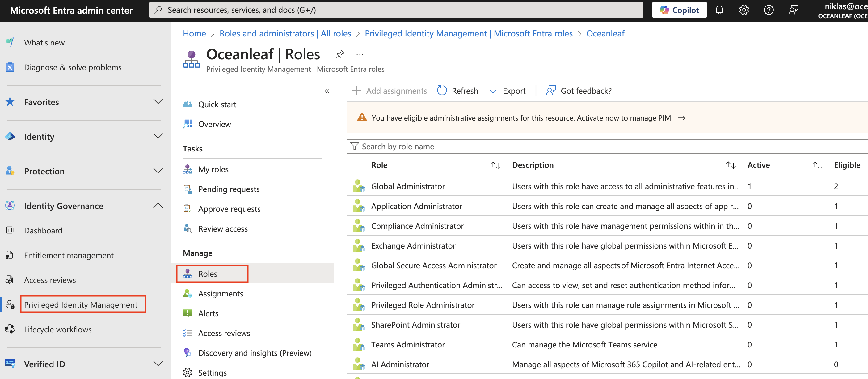Open the more options ellipsis next to the pin

(360, 54)
